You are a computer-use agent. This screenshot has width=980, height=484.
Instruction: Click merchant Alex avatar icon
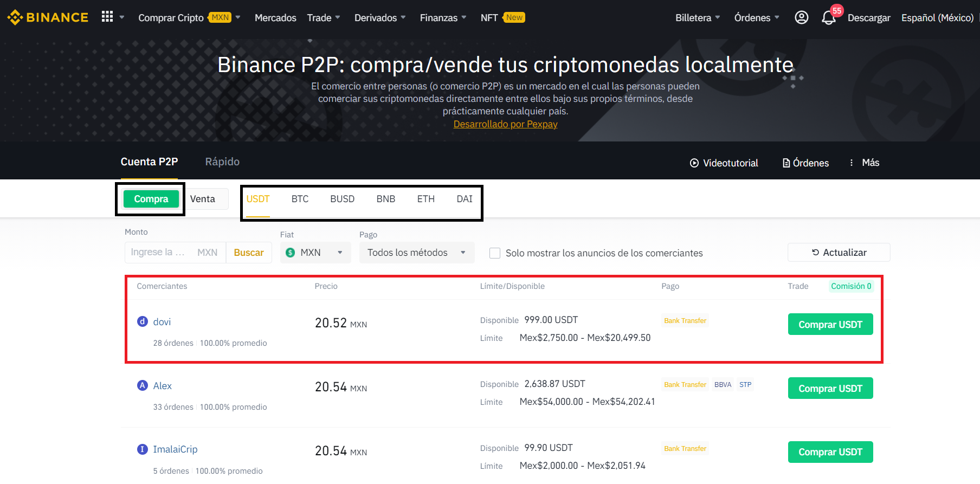click(143, 385)
